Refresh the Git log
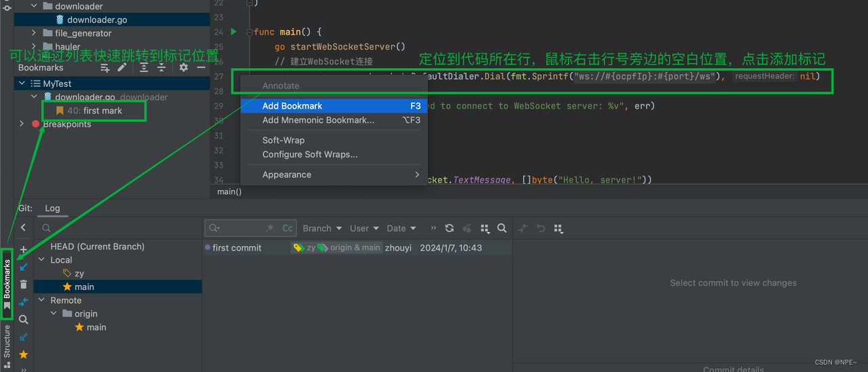The image size is (868, 372). coord(450,229)
